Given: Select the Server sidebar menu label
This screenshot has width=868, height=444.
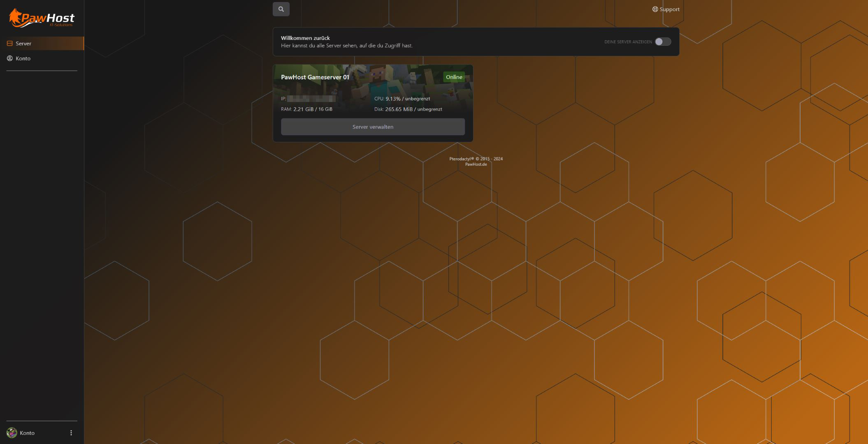Looking at the screenshot, I should tap(23, 43).
